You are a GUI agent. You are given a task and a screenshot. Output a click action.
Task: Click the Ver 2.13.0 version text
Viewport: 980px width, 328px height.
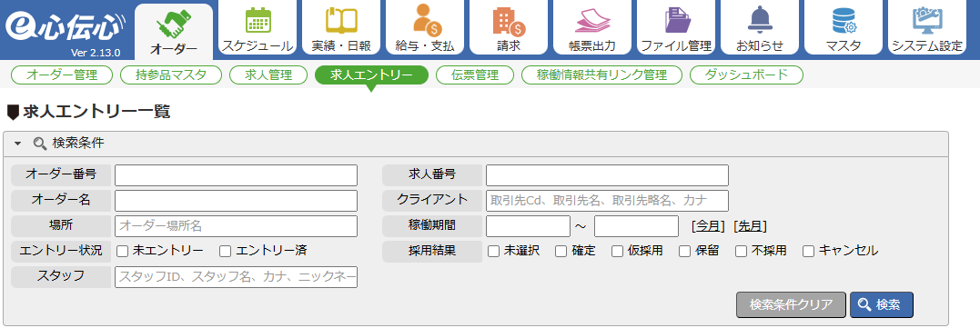tap(96, 52)
